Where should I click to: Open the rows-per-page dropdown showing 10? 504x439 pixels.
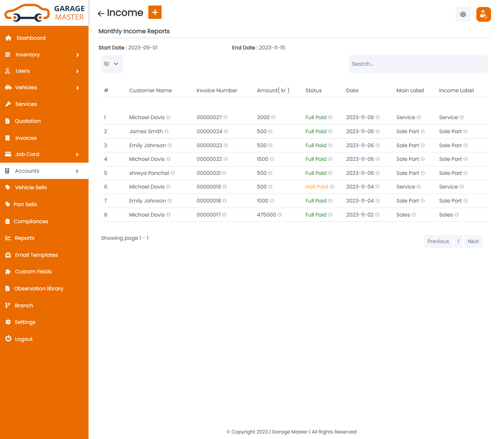click(112, 64)
